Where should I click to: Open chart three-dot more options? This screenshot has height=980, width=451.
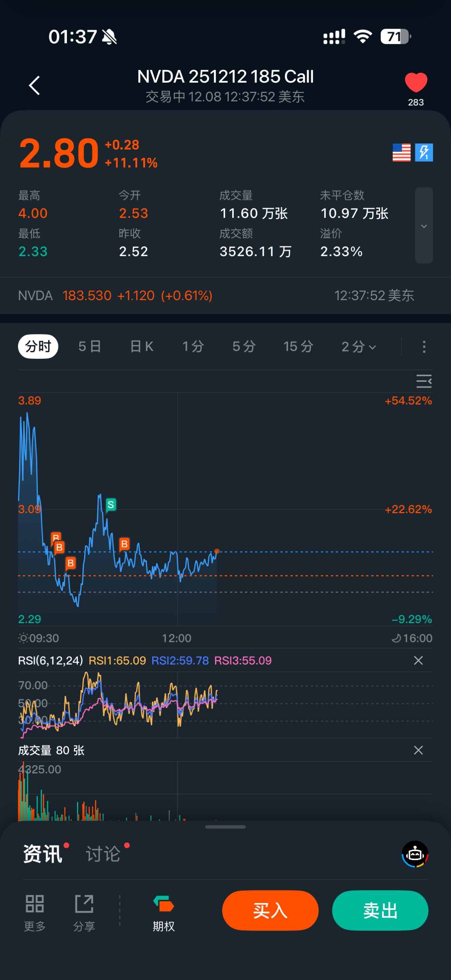[424, 347]
